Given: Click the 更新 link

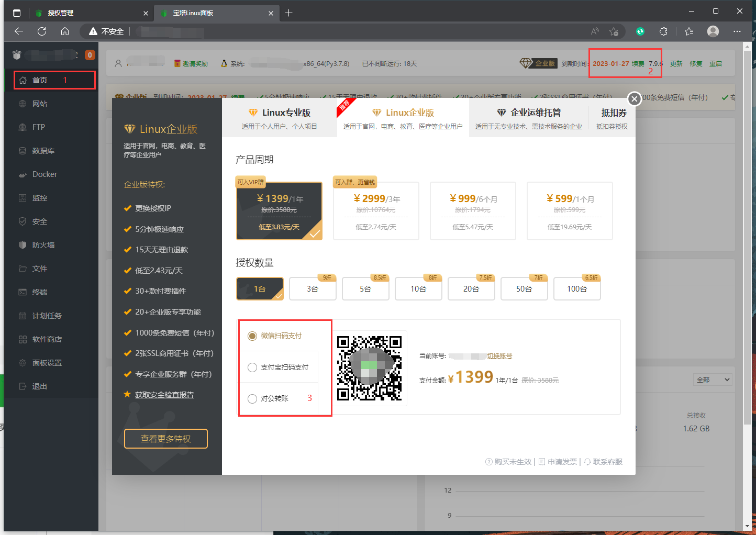Looking at the screenshot, I should coord(676,63).
